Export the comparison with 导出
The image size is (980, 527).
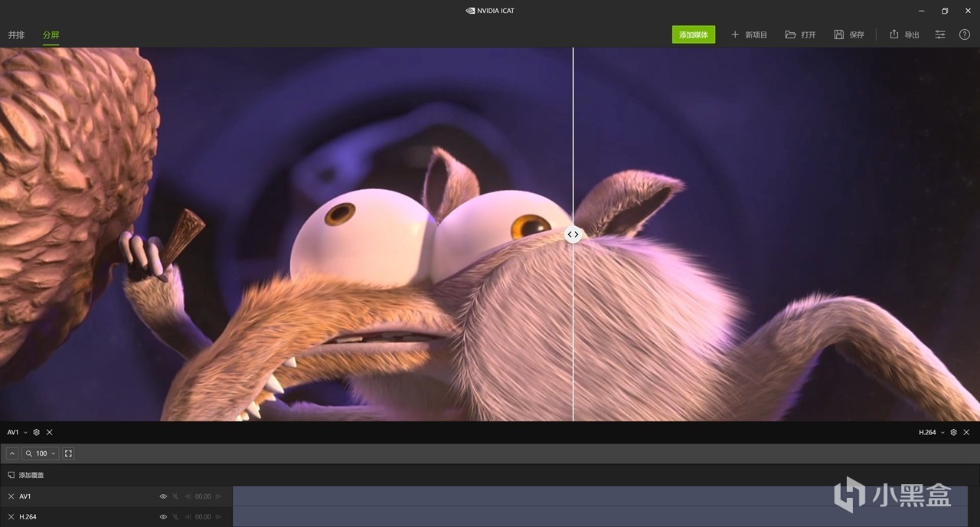click(904, 34)
